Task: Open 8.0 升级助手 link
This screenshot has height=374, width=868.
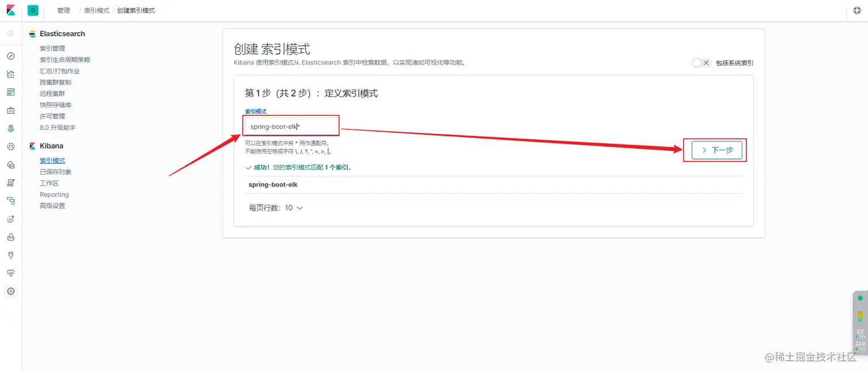Action: (x=57, y=128)
